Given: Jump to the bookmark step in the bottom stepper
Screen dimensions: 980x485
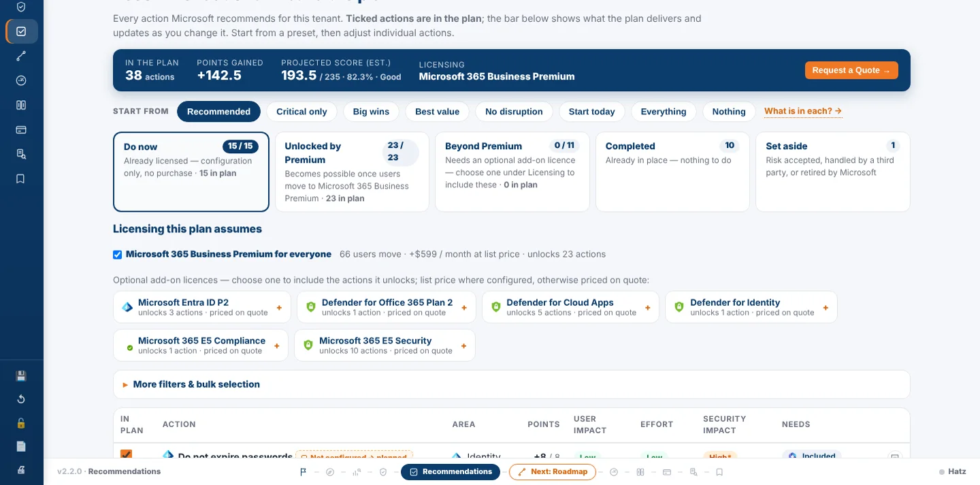Looking at the screenshot, I should 719,472.
